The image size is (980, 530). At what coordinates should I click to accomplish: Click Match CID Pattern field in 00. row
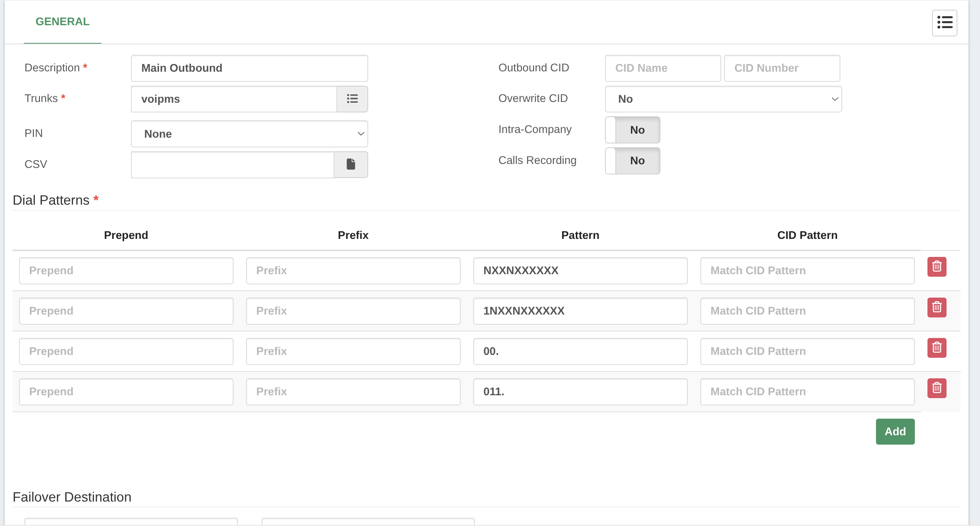[807, 351]
